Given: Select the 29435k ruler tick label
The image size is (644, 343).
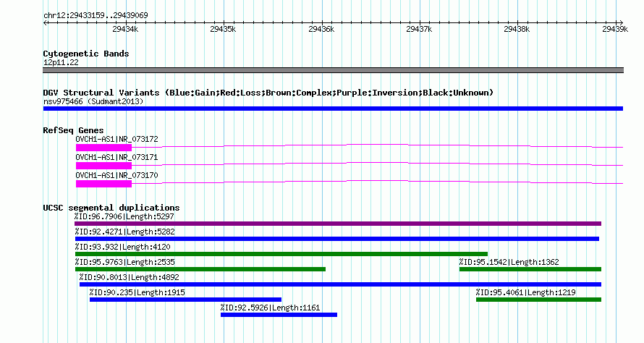Looking at the screenshot, I should click(223, 29).
